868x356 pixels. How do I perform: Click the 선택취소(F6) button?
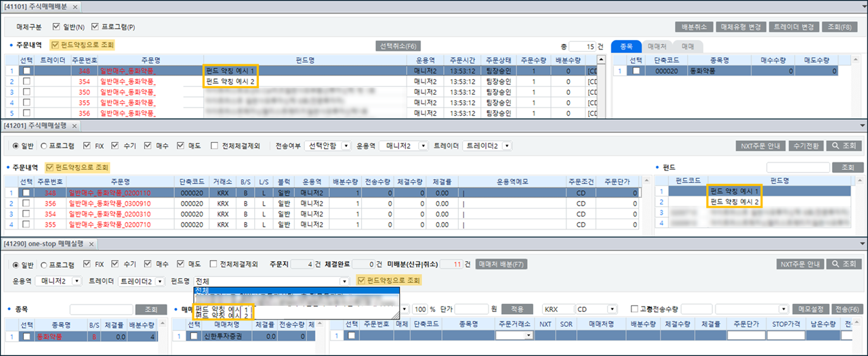point(399,46)
